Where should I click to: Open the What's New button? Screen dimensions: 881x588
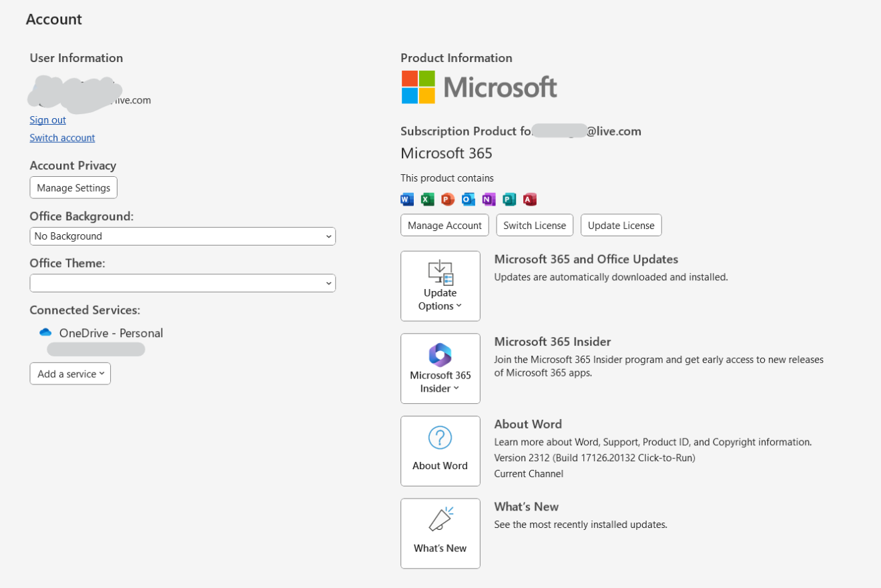click(x=441, y=533)
